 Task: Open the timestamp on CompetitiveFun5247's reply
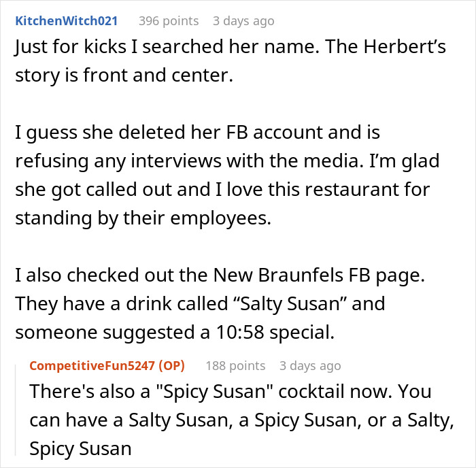pos(310,366)
